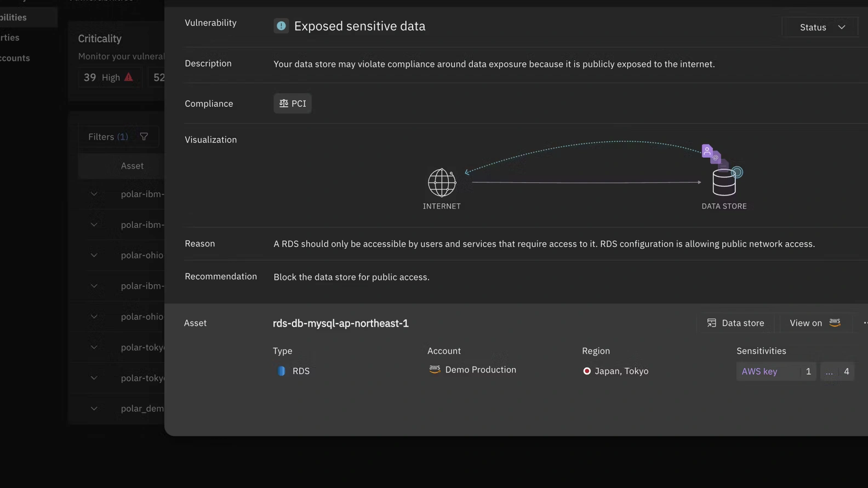Screen dimensions: 868x488
Task: Click the blue exposed sensitive data alert icon
Action: (x=281, y=26)
